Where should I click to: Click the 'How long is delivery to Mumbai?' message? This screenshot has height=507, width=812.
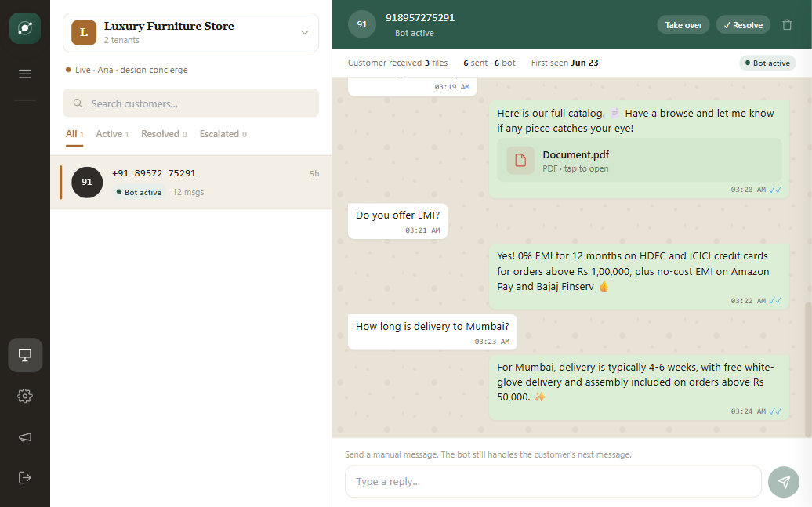click(x=433, y=332)
